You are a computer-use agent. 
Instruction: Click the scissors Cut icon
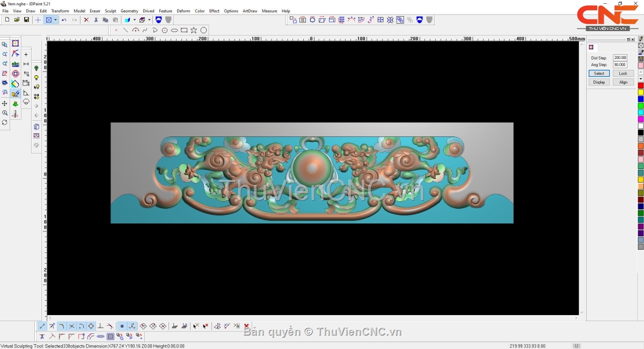click(96, 20)
